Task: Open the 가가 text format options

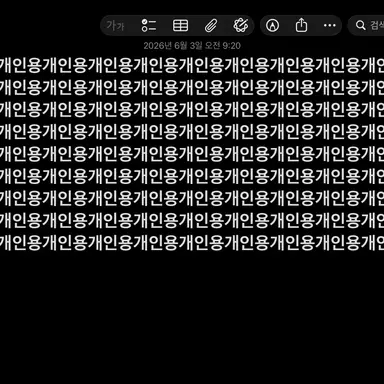Action: click(115, 26)
